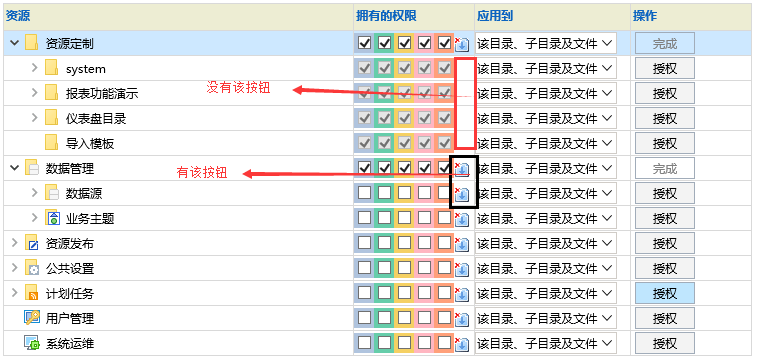Uncheck the first blue checkbox for 资源定制
The image size is (759, 360).
[364, 44]
